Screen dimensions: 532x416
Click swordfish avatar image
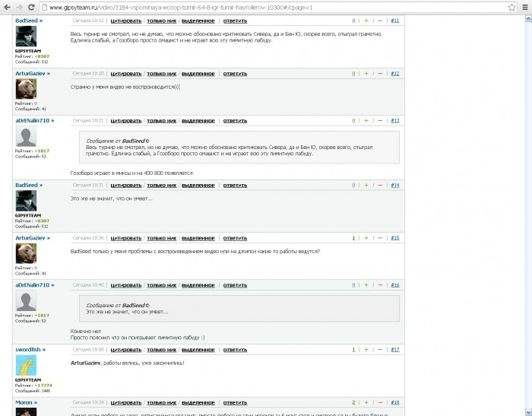click(26, 365)
